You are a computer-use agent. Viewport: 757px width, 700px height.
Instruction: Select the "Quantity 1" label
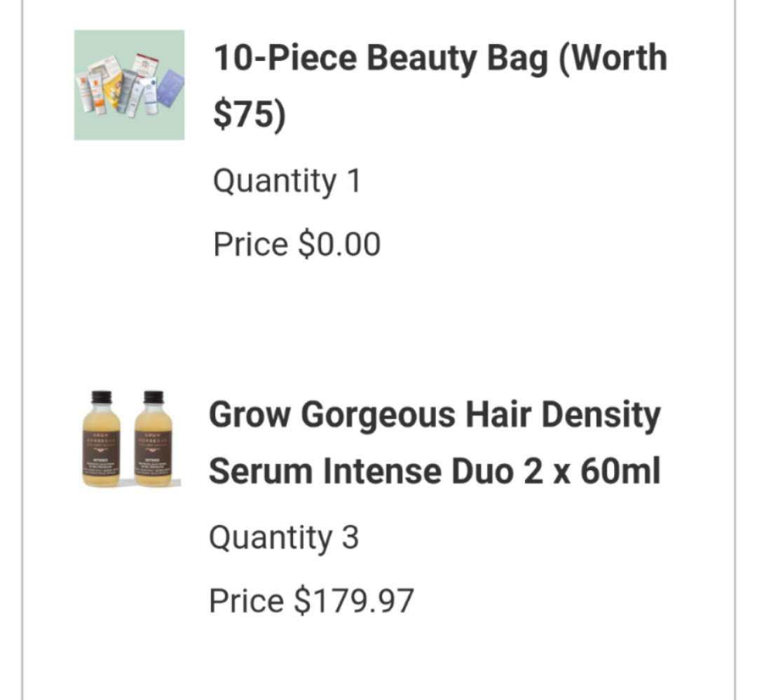click(x=286, y=181)
